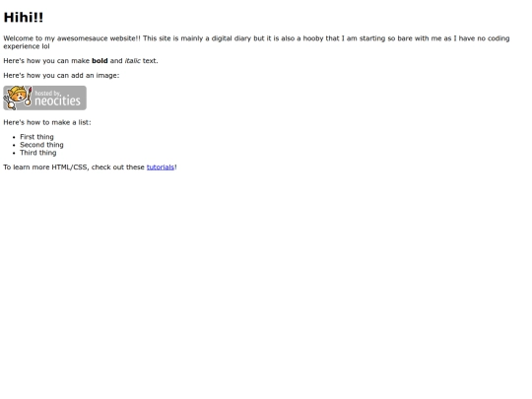Click the 'hosted by' text in the badge

[x=48, y=93]
